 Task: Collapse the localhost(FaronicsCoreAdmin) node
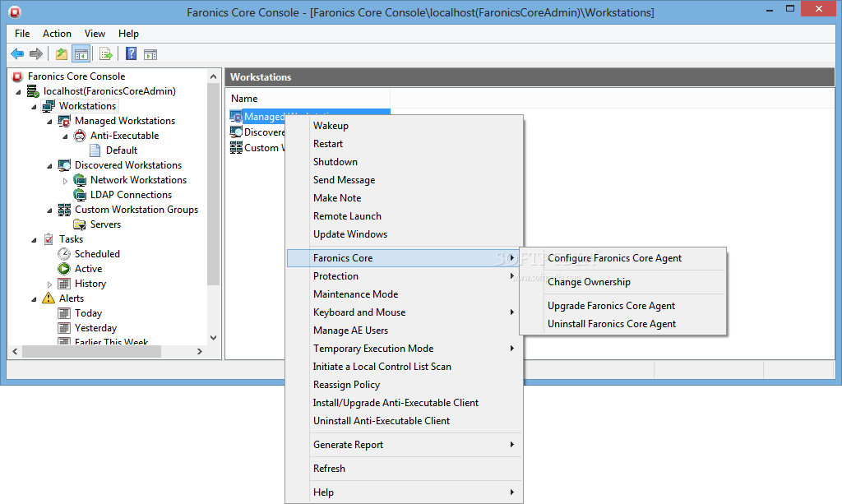[18, 92]
